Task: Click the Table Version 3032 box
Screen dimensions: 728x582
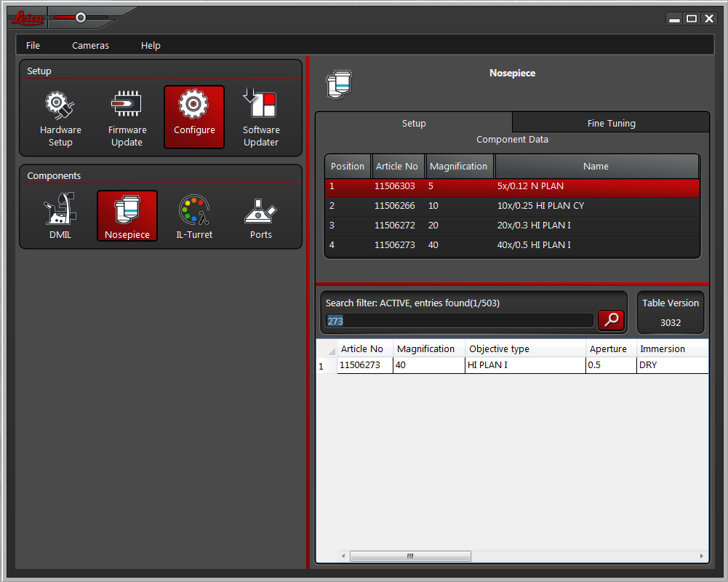Action: (x=671, y=313)
